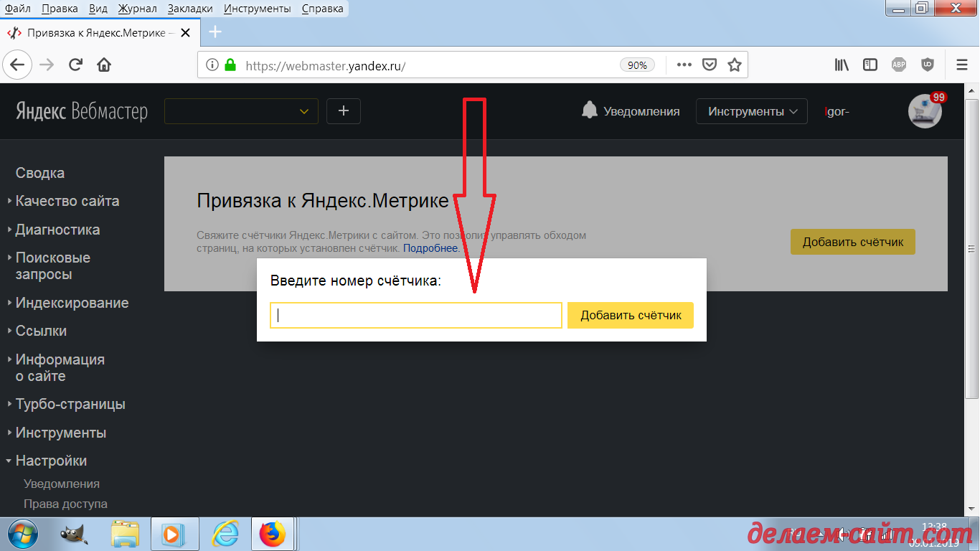980x551 pixels.
Task: Open File Explorer folder on taskbar
Action: (x=126, y=534)
